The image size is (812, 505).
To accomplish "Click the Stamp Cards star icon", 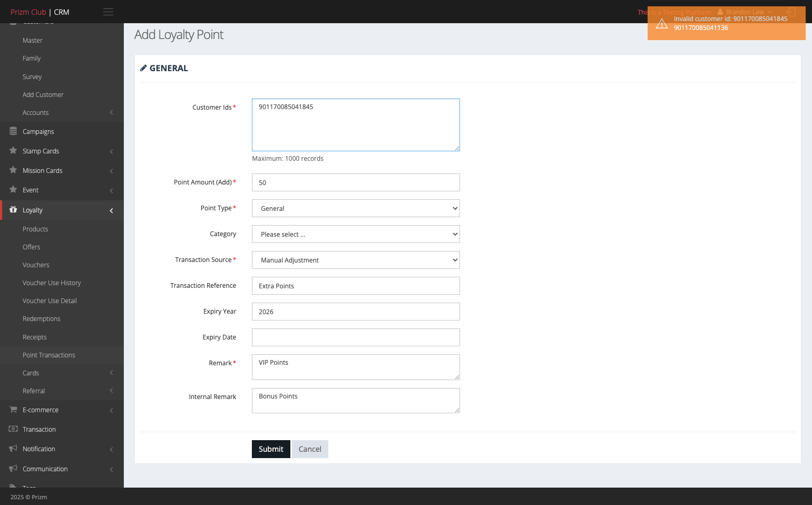I will click(x=13, y=151).
